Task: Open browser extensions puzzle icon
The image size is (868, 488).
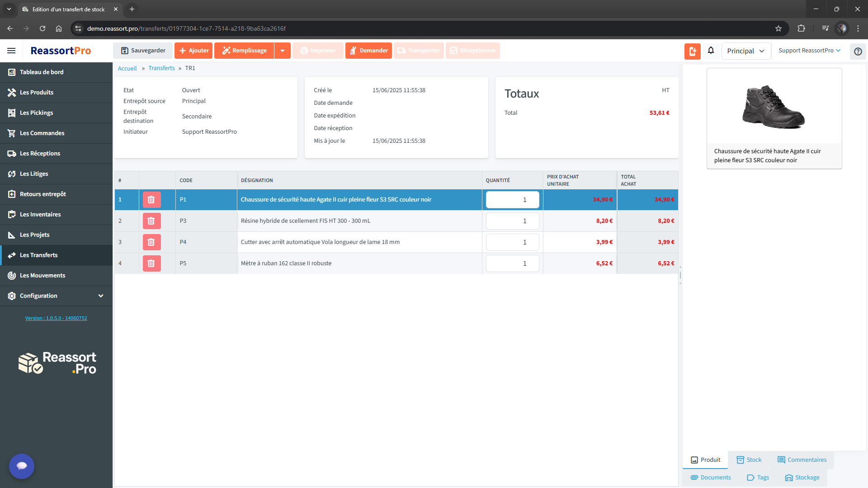Action: [x=801, y=28]
